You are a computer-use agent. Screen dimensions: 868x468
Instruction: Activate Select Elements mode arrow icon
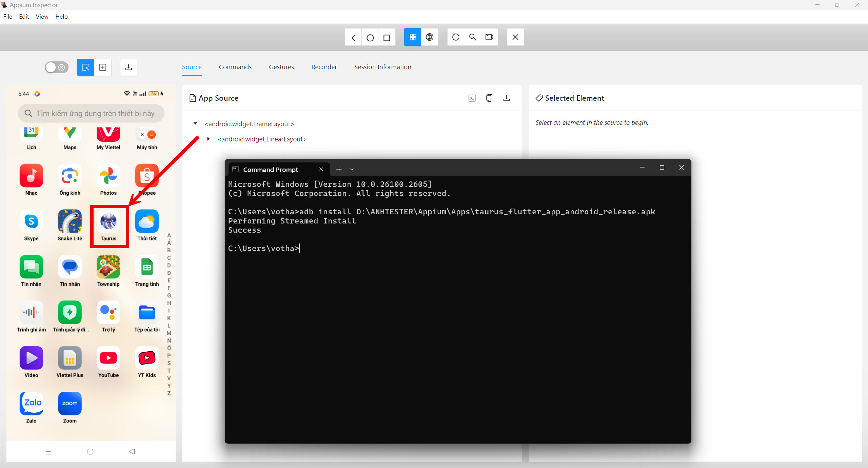click(x=86, y=67)
